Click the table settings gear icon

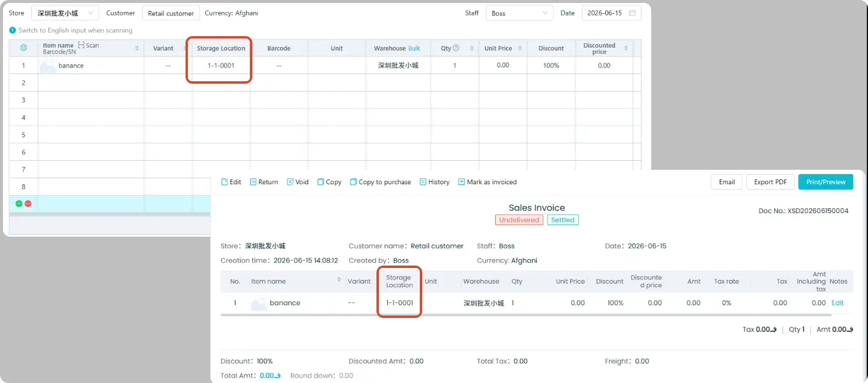coord(23,48)
